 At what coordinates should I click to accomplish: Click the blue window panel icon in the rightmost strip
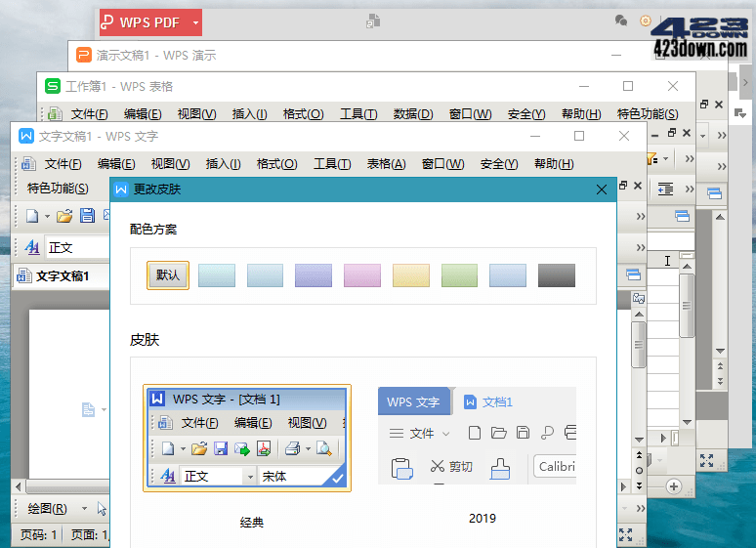[715, 193]
